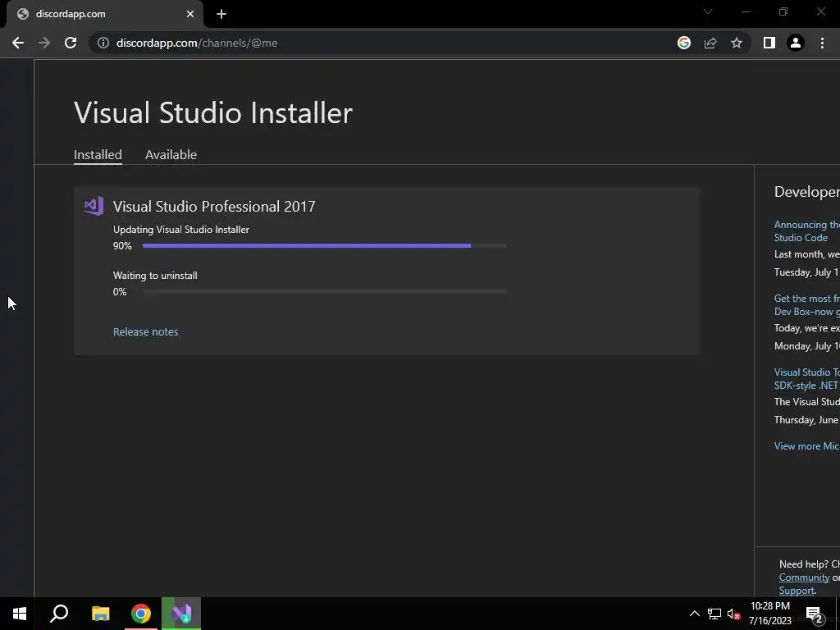Viewport: 840px width, 630px height.
Task: Share this page via the share icon
Action: point(710,43)
